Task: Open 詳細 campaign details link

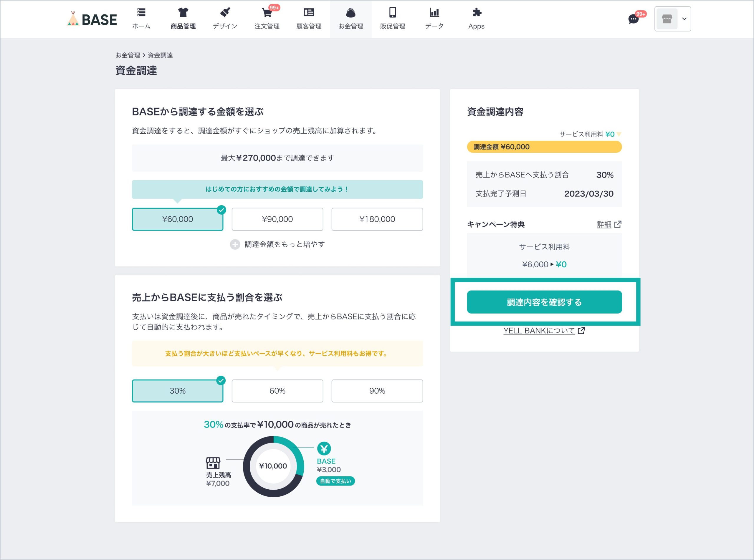Action: coord(604,224)
